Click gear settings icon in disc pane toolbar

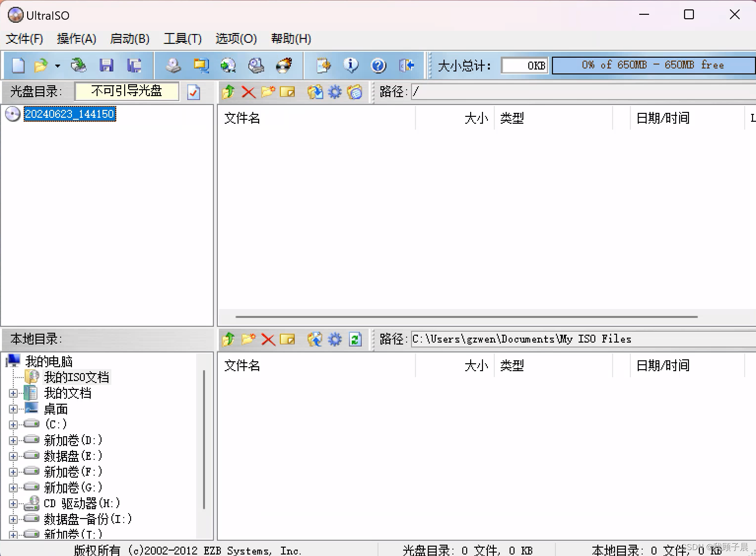point(335,92)
